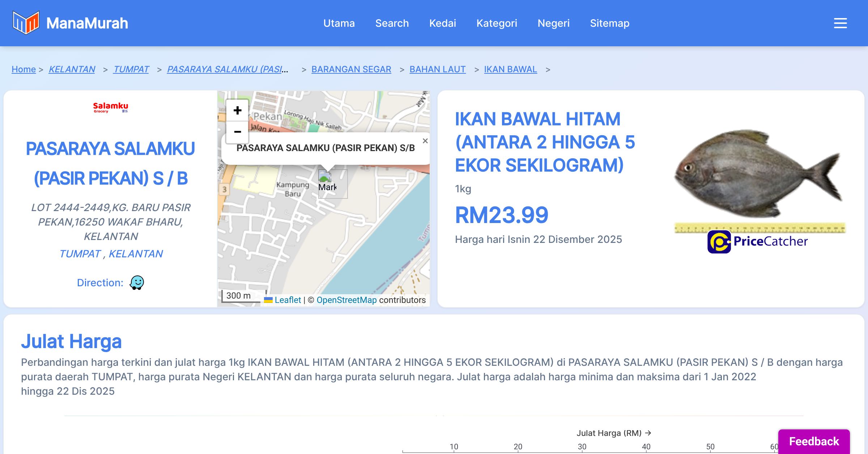Open the Utama menu item

[x=339, y=23]
